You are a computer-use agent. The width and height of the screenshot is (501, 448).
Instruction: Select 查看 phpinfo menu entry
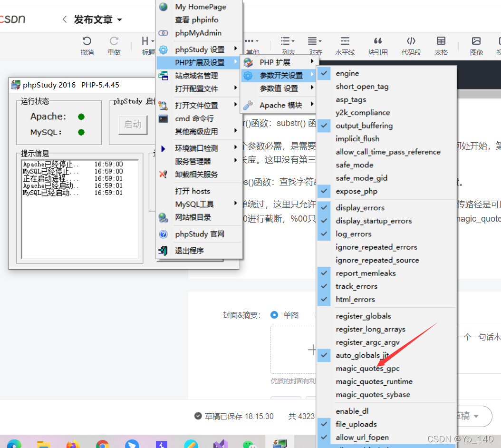199,20
